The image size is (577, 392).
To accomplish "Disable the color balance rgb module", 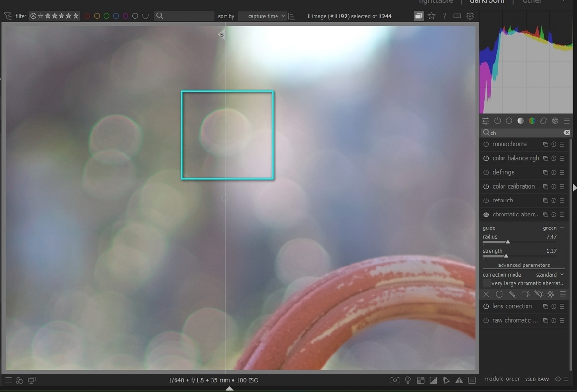I will (486, 158).
